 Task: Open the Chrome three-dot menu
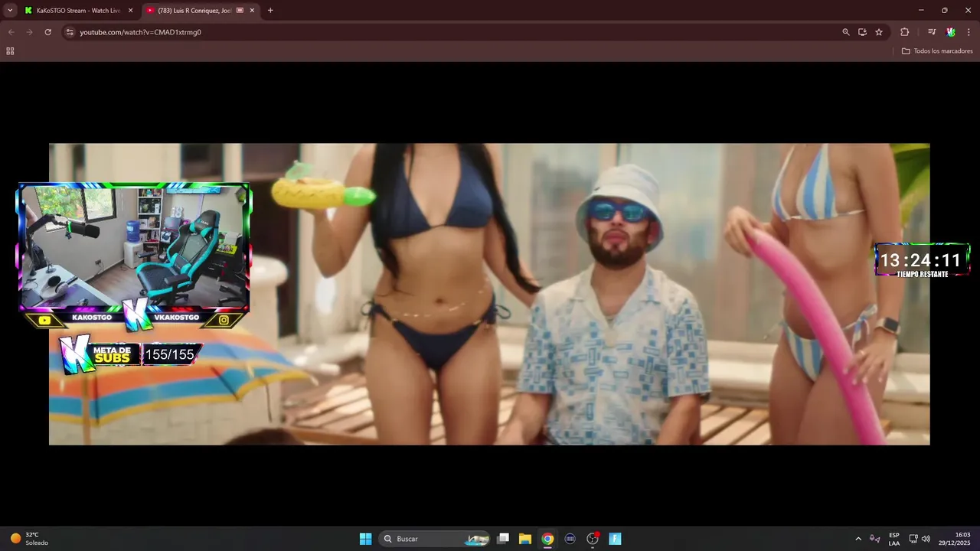pos(969,32)
